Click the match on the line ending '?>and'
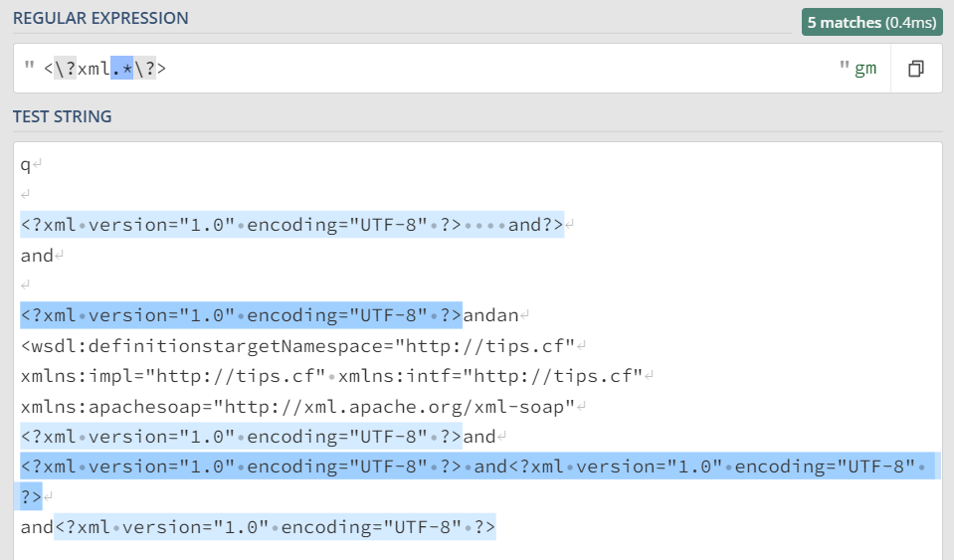The width and height of the screenshot is (954, 560). coord(241,436)
